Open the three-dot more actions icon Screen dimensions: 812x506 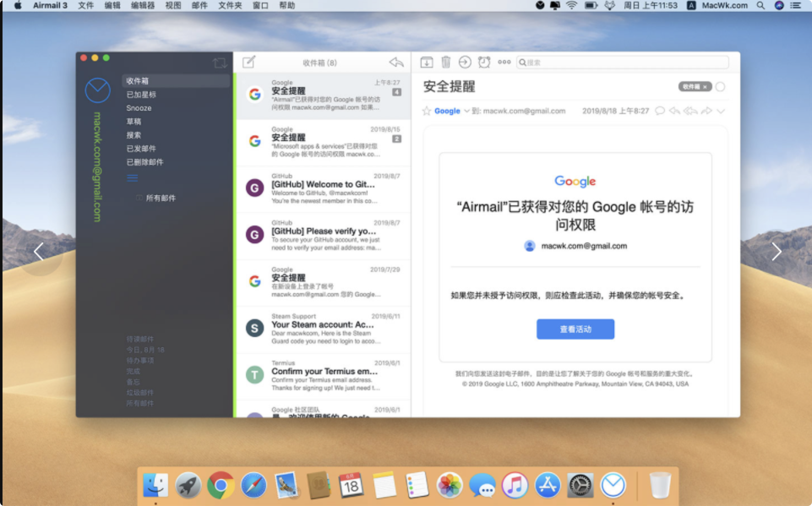tap(504, 62)
